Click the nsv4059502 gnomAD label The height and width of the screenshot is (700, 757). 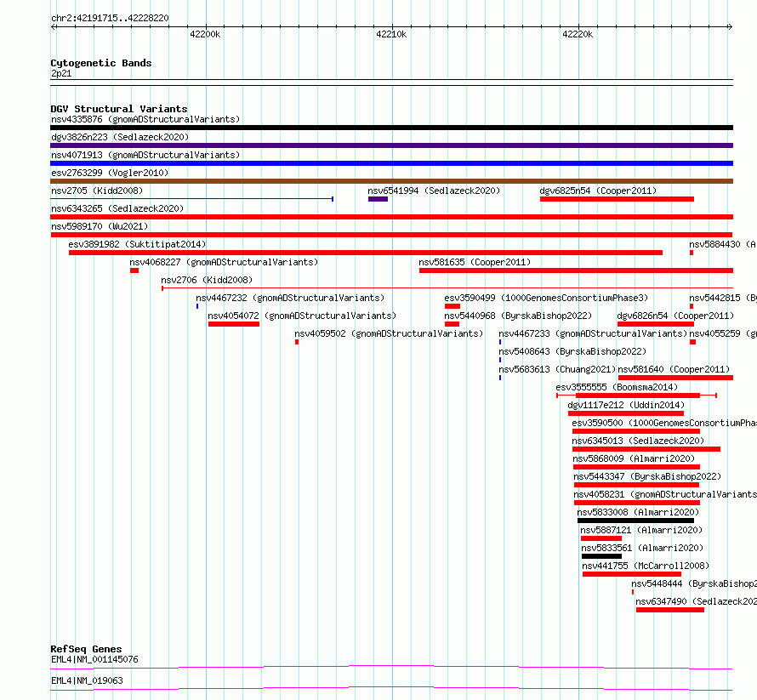[x=389, y=333]
